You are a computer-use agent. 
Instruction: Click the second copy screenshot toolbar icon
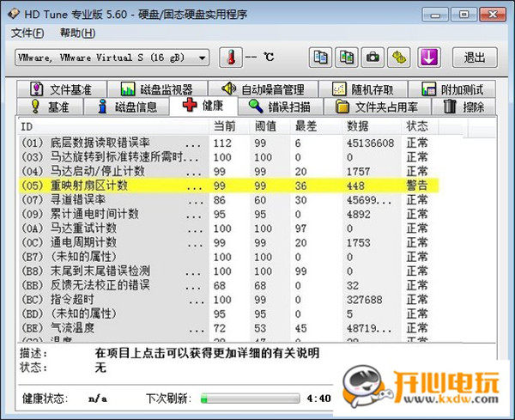coord(347,58)
